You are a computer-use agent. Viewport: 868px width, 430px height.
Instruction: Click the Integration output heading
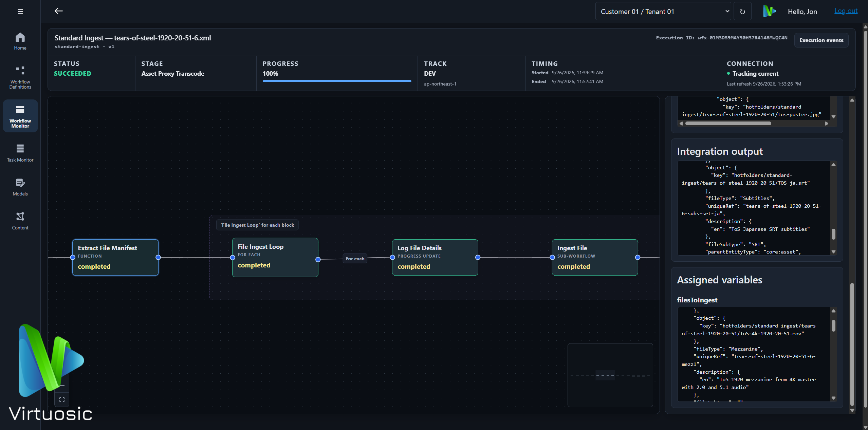point(720,151)
